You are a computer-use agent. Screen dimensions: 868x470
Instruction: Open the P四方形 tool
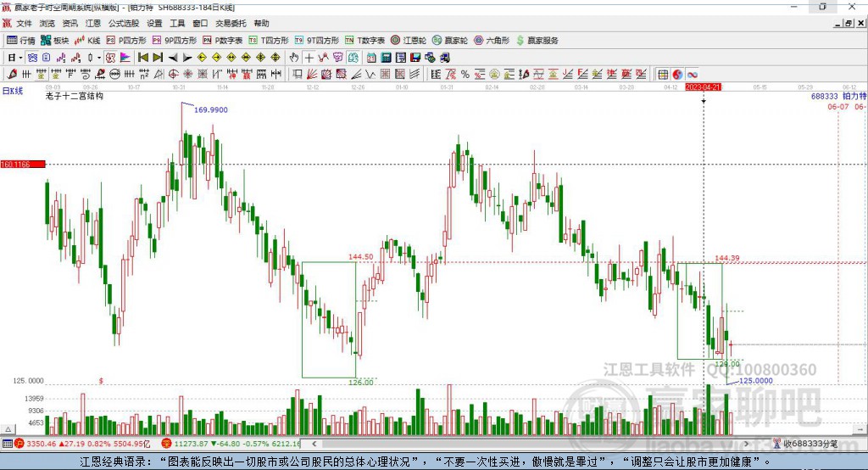tap(126, 41)
